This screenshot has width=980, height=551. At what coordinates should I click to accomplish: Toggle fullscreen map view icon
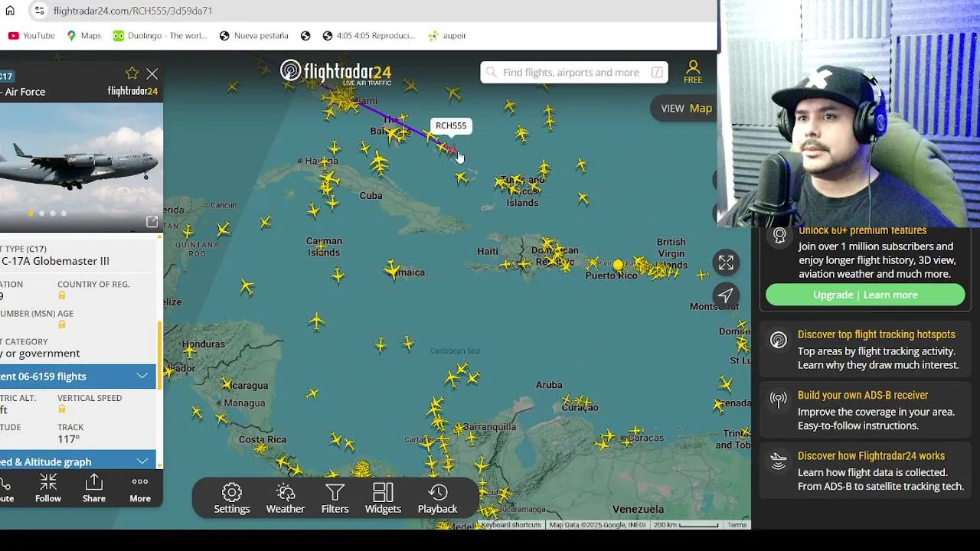click(726, 262)
